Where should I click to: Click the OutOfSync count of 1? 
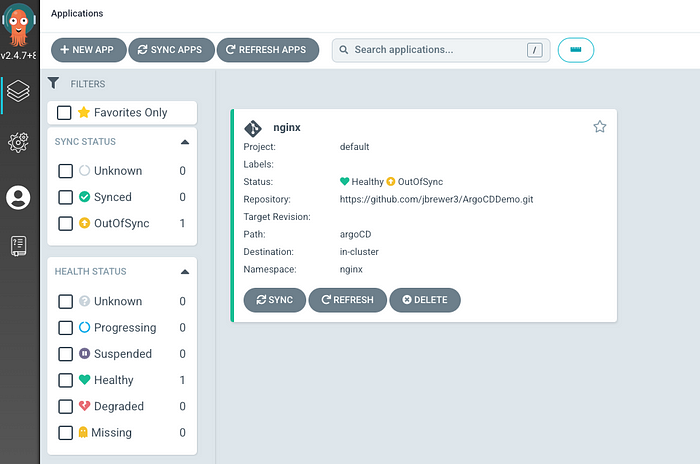(182, 223)
